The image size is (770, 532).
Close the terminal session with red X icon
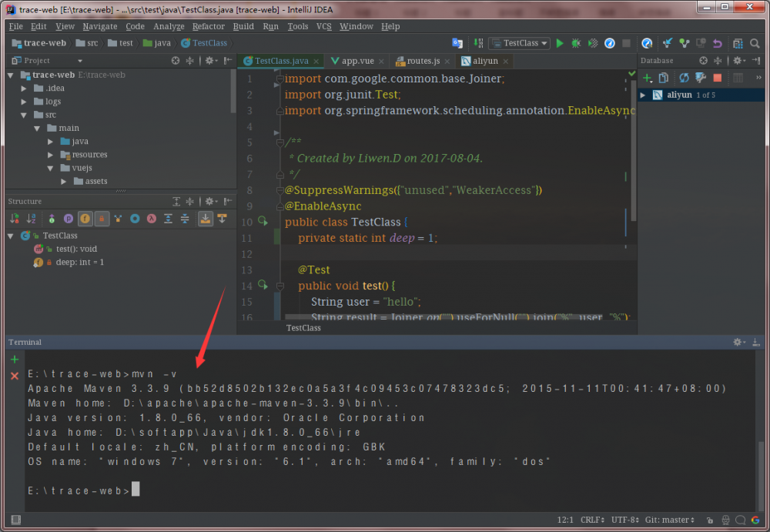[13, 376]
